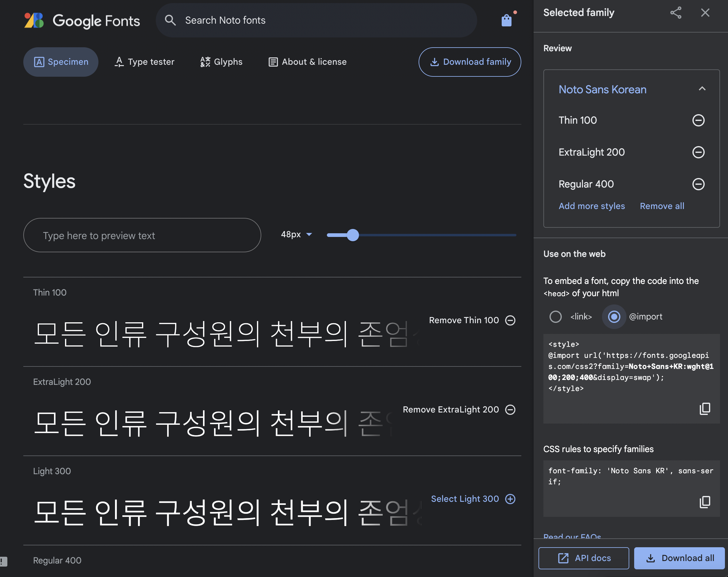Click the font-family CSS rule text

pos(631,476)
